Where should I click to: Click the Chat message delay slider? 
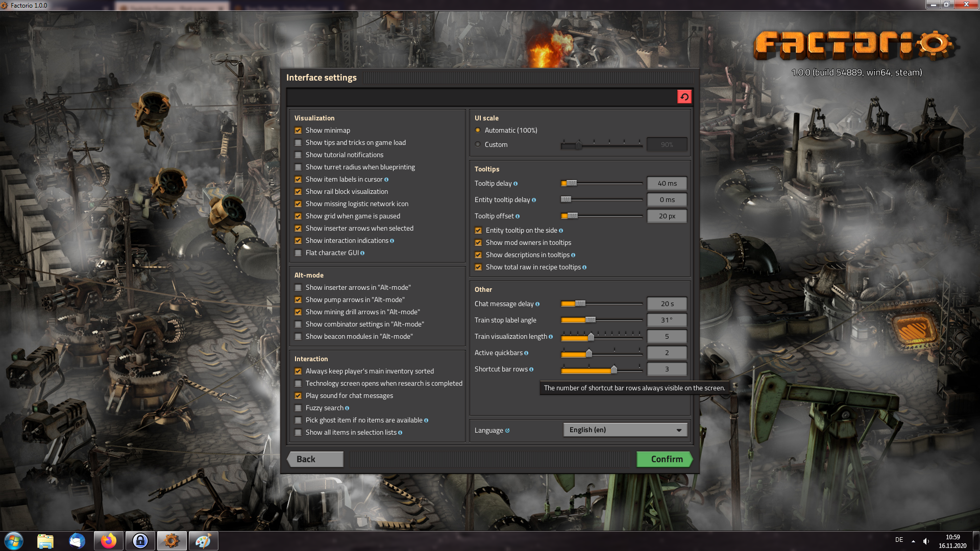602,304
